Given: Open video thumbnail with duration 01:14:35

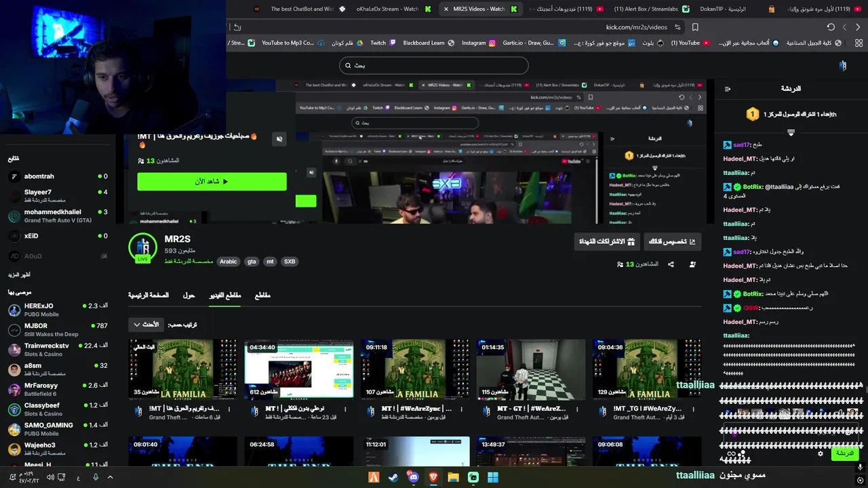Looking at the screenshot, I should [x=531, y=369].
